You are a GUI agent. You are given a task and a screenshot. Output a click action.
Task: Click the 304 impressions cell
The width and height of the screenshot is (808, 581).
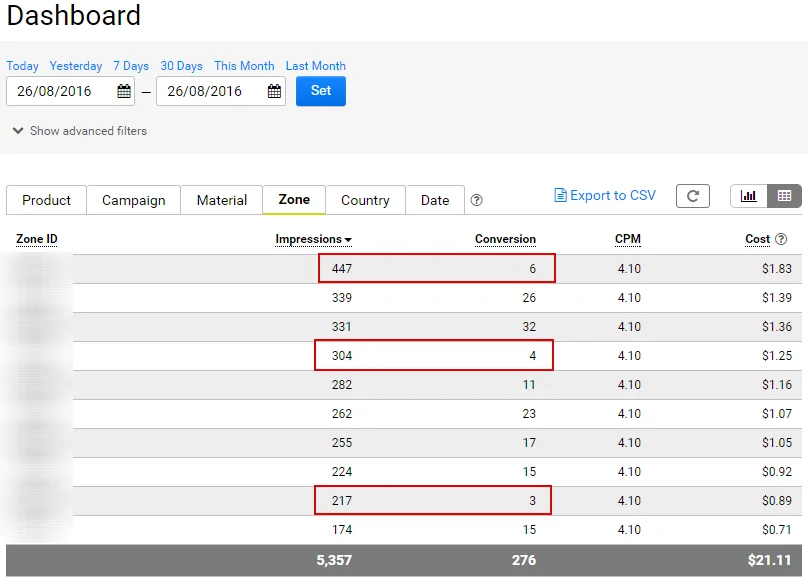pos(342,356)
